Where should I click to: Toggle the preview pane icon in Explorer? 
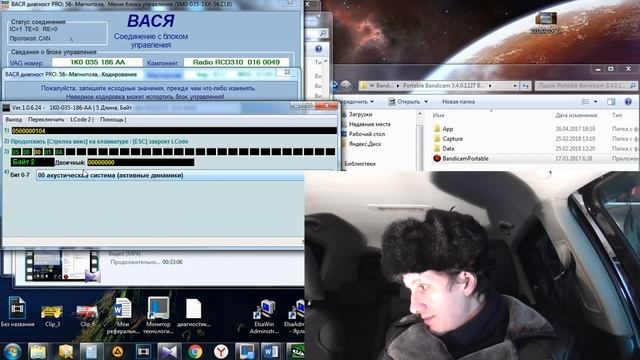(x=611, y=102)
